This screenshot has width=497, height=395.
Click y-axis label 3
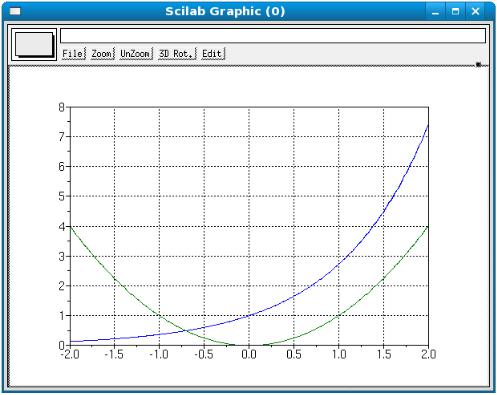(x=61, y=256)
